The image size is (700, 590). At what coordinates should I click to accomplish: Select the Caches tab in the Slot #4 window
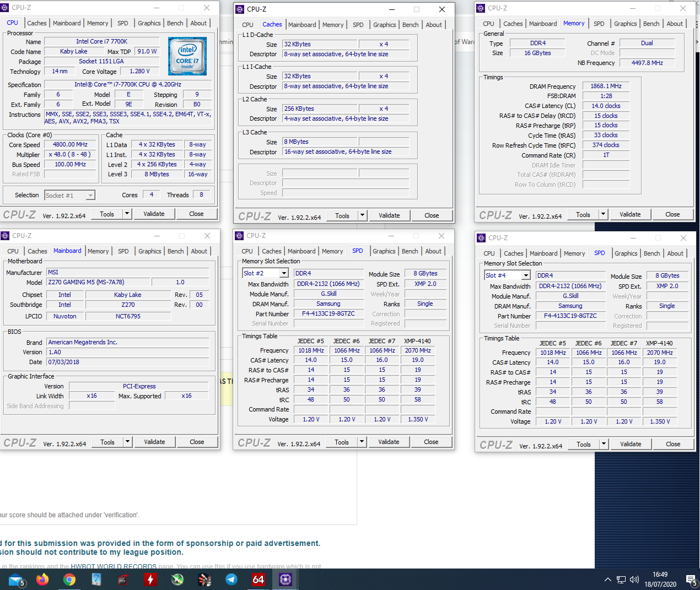pyautogui.click(x=514, y=253)
